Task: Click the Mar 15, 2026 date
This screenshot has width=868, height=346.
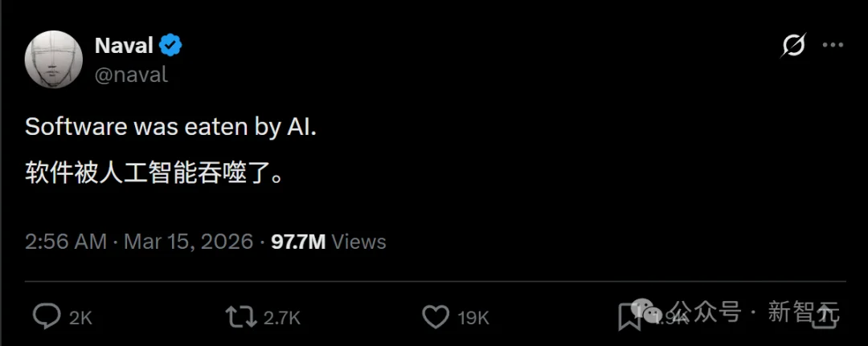Action: coord(189,242)
